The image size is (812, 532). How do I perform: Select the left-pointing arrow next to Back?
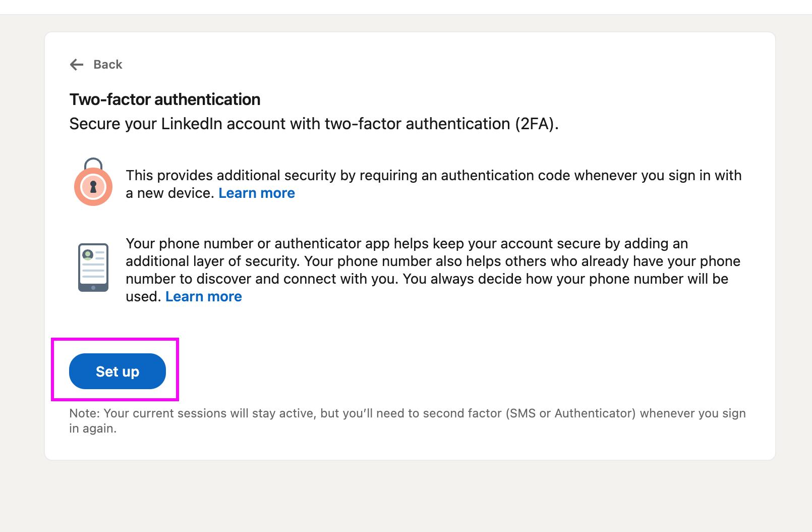coord(76,64)
